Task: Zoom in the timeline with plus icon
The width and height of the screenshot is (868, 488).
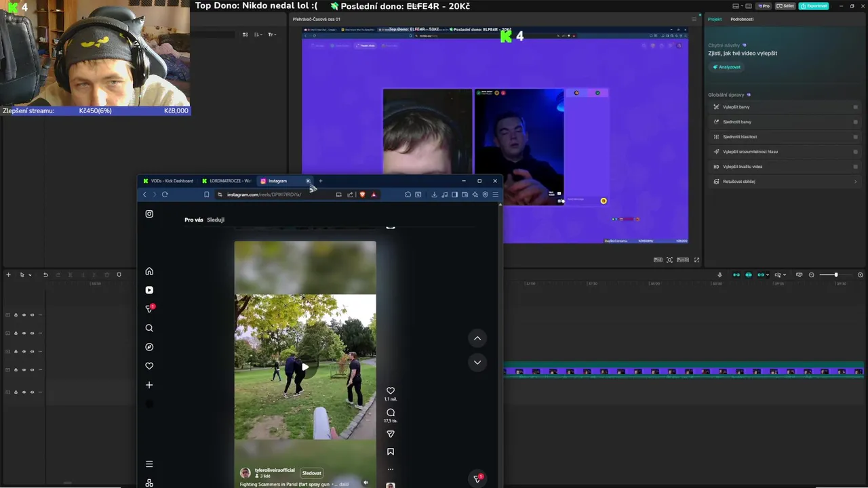Action: [x=861, y=274]
